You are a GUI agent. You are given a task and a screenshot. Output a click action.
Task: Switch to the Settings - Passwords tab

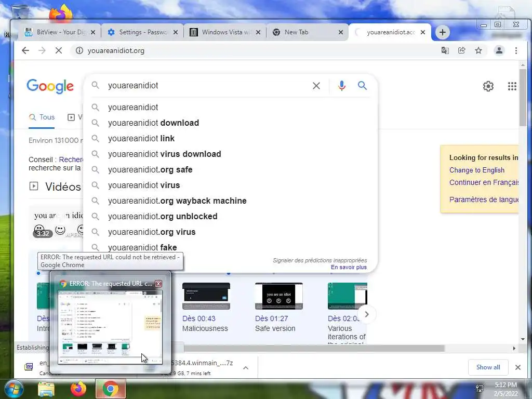pos(142,32)
